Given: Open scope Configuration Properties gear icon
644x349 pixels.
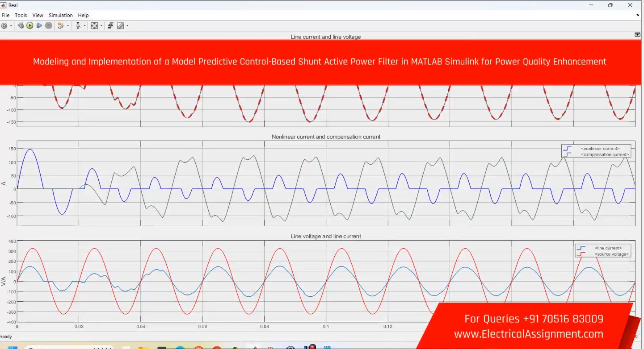Looking at the screenshot, I should pyautogui.click(x=4, y=26).
